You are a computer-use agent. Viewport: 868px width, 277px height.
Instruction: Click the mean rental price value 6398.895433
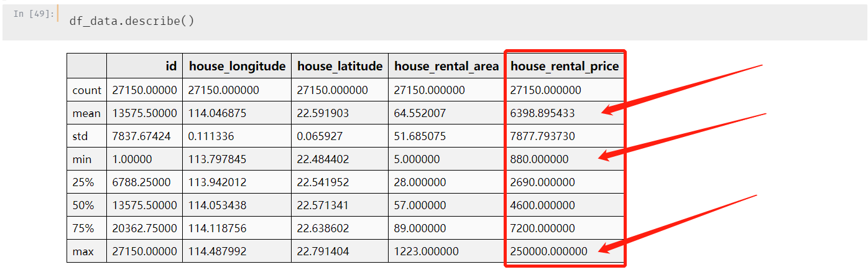(543, 113)
